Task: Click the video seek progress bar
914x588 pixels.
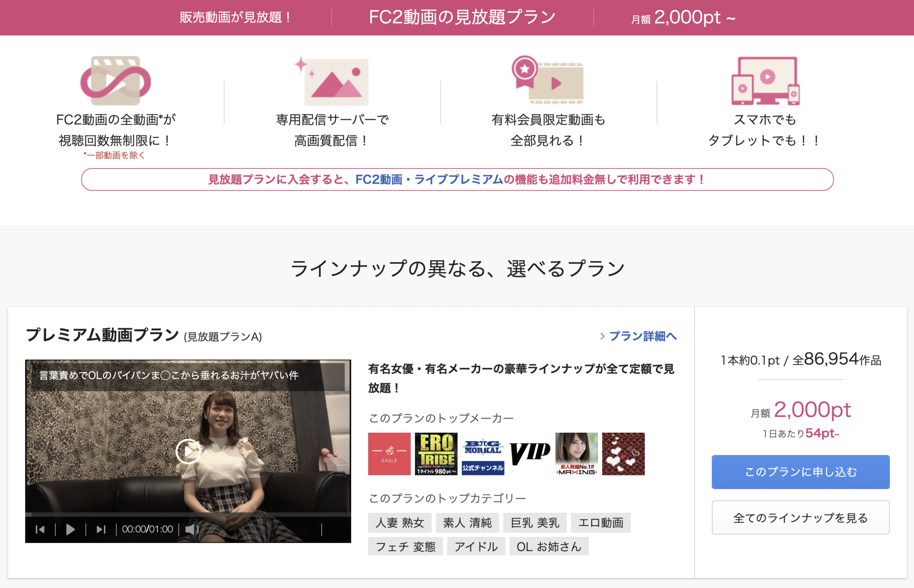Action: (x=188, y=514)
